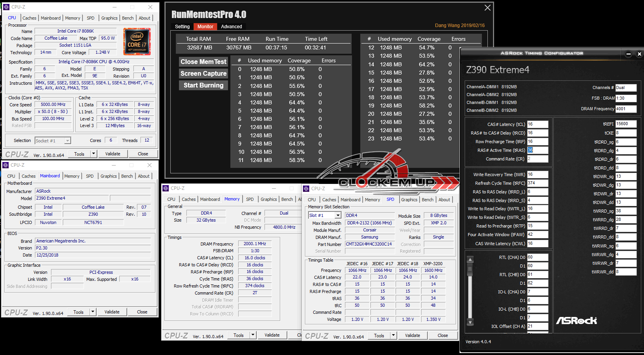Expand the Socket #1 selection dropdown

68,141
